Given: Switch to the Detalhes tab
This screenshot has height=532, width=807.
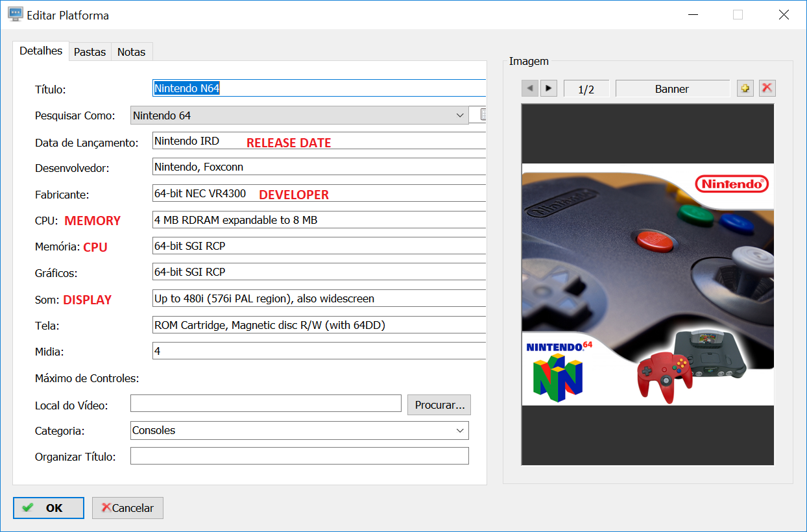Looking at the screenshot, I should (41, 51).
